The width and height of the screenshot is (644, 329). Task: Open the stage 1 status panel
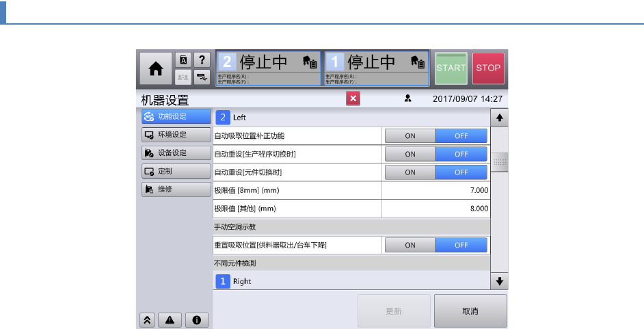377,68
